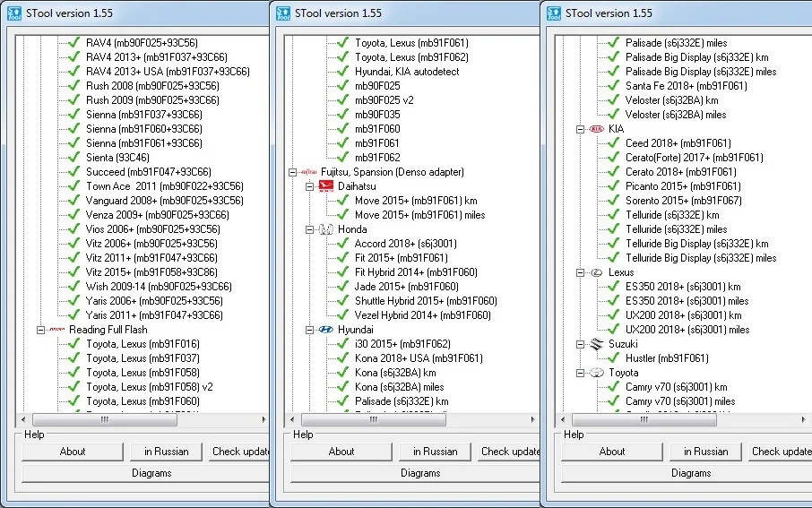
Task: Select 'Camry v70 (s6j3001) km' row
Action: [677, 387]
